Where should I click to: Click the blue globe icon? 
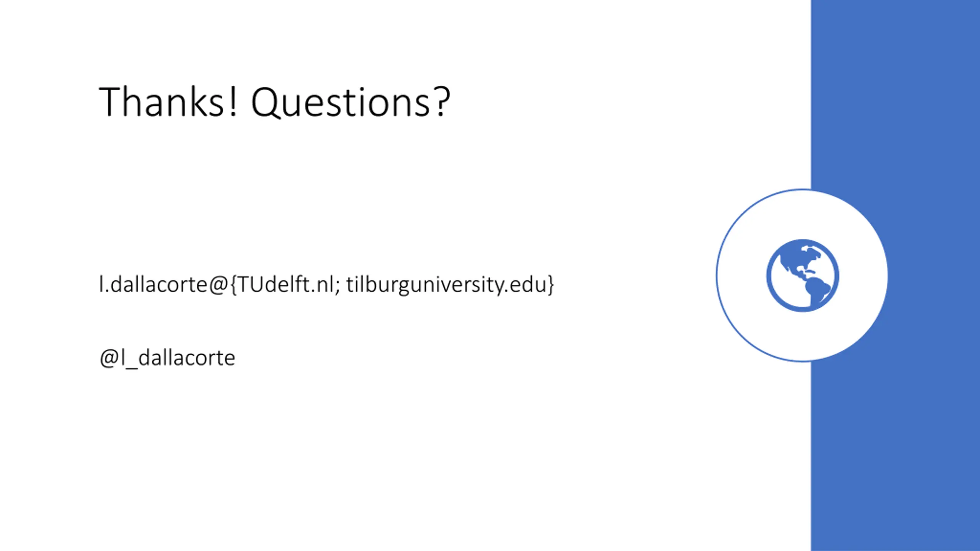(802, 275)
